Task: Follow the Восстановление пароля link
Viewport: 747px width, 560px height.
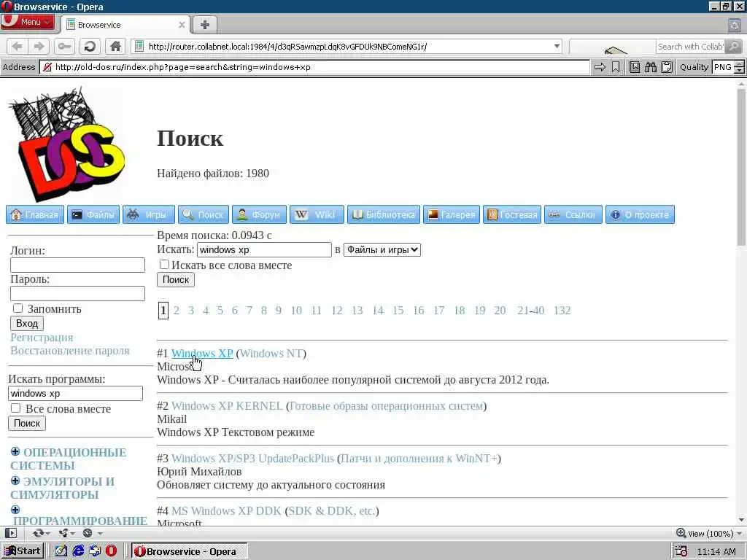Action: click(x=70, y=351)
